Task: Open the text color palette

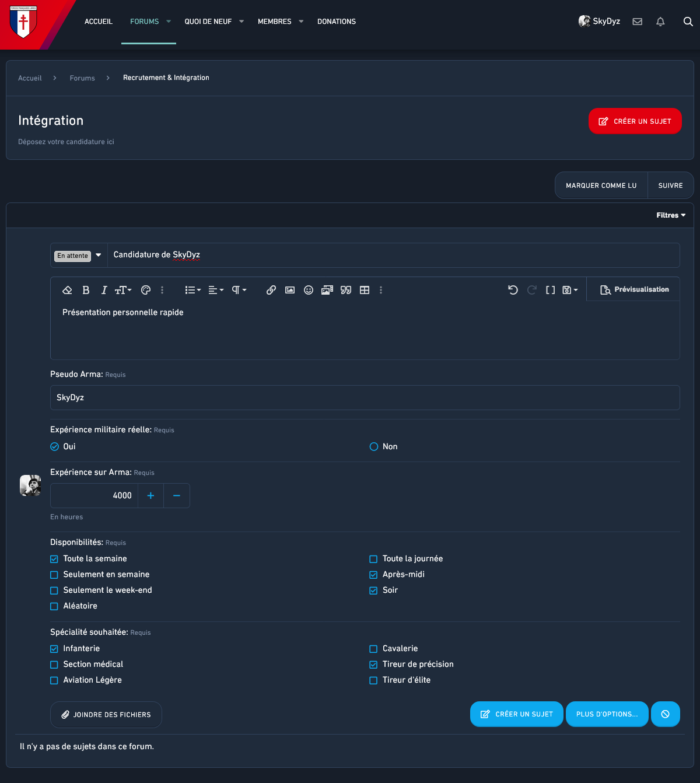Action: tap(146, 290)
